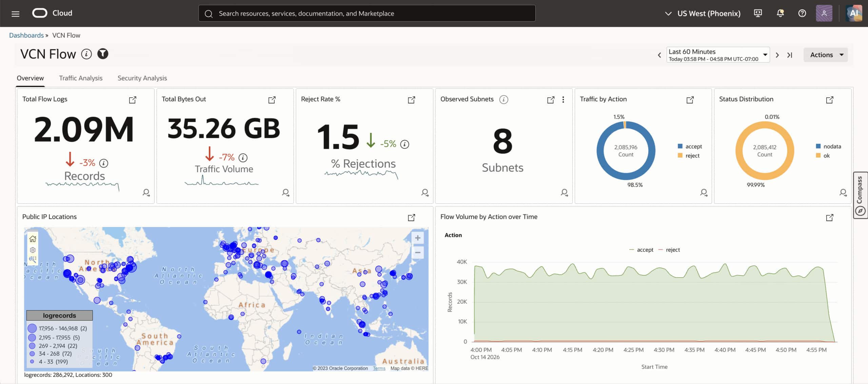868x384 pixels.
Task: Open Reject Rate % widget externally
Action: (412, 100)
